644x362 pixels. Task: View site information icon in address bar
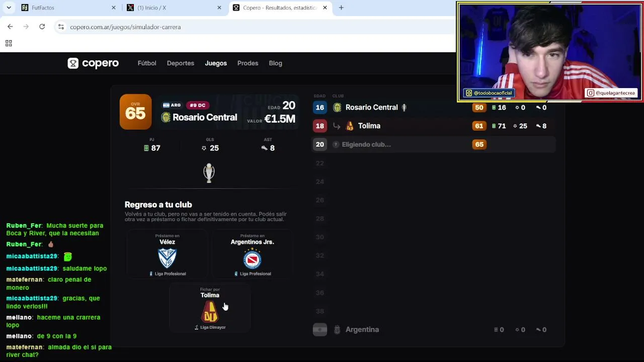[x=61, y=27]
